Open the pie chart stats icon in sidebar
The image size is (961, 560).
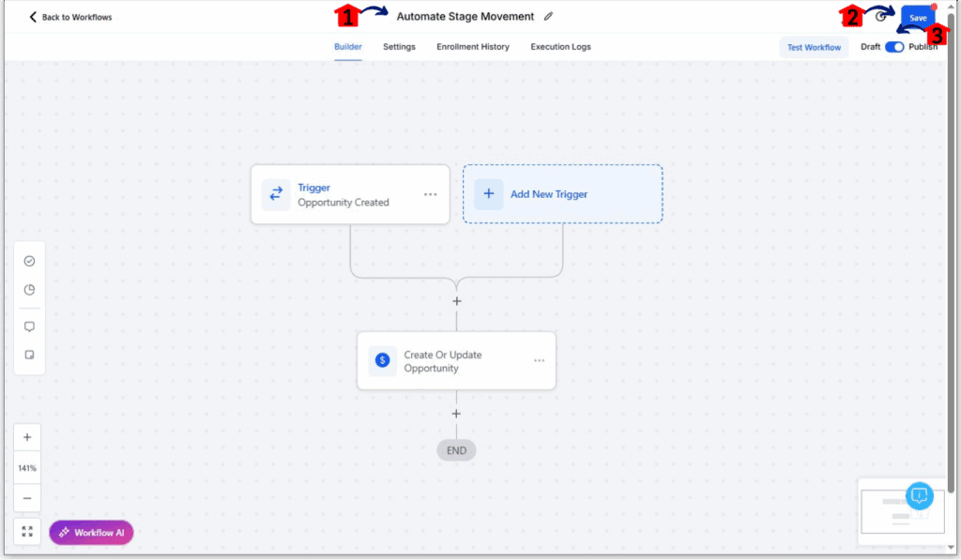(x=28, y=290)
